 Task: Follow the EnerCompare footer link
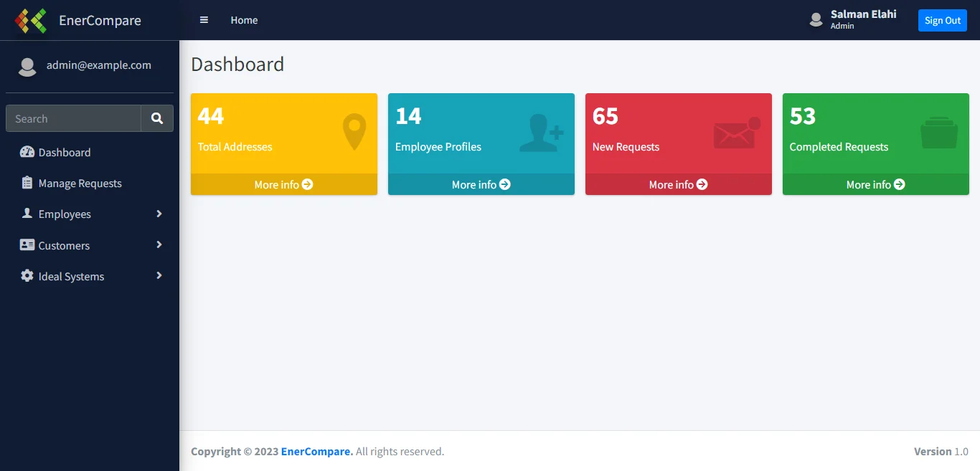316,452
